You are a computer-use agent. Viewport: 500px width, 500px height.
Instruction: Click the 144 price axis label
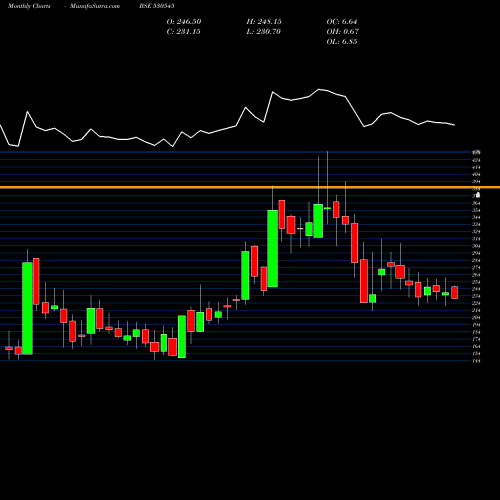tap(476, 361)
